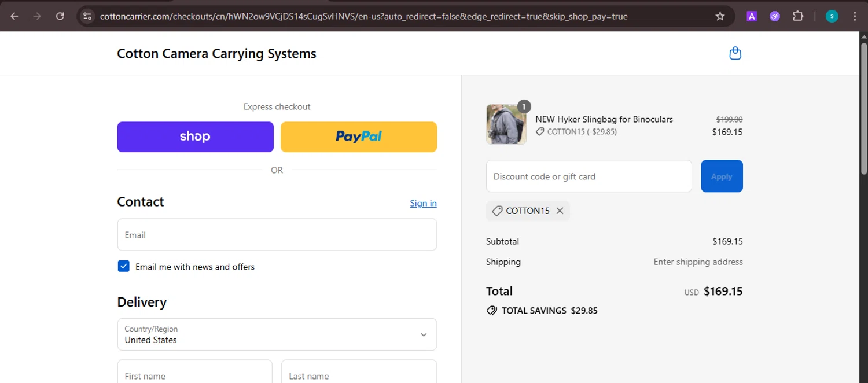Click 'NEW Hyker Slingbag for Binoculars' text

click(604, 119)
